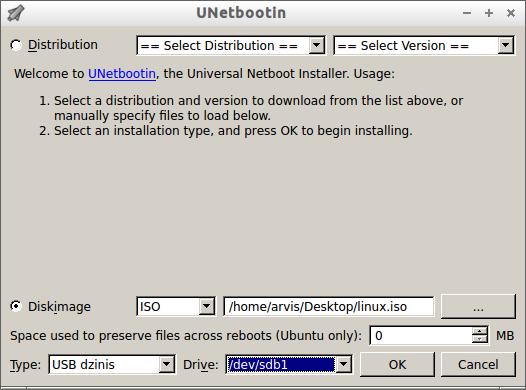This screenshot has width=526, height=390.
Task: Open the ISO image type dropdown
Action: click(x=176, y=306)
